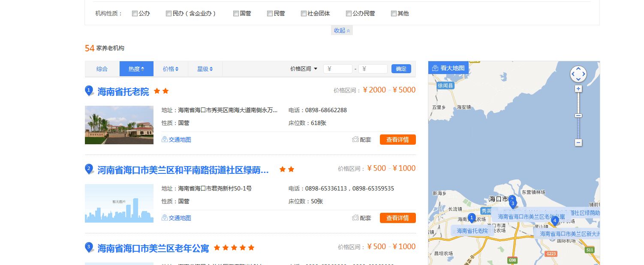The width and height of the screenshot is (644, 265).
Task: Click the 配套 camera icon for 海南省托老院
Action: click(355, 140)
